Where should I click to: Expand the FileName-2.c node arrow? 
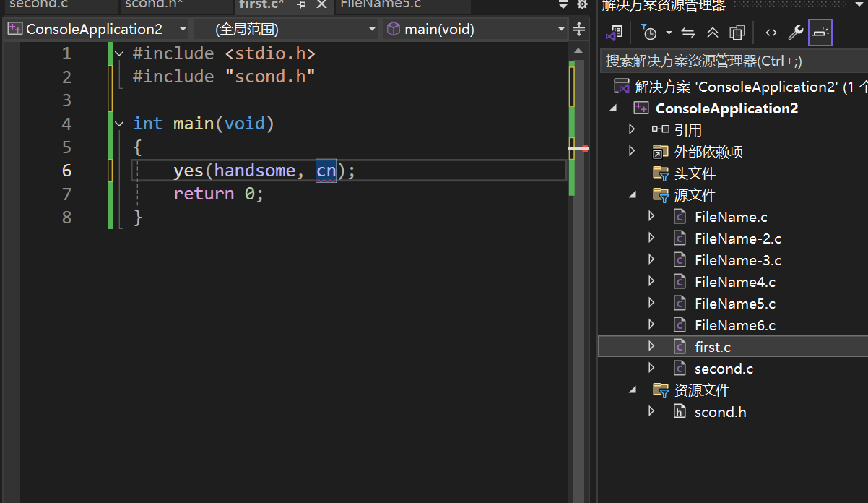[x=651, y=238]
